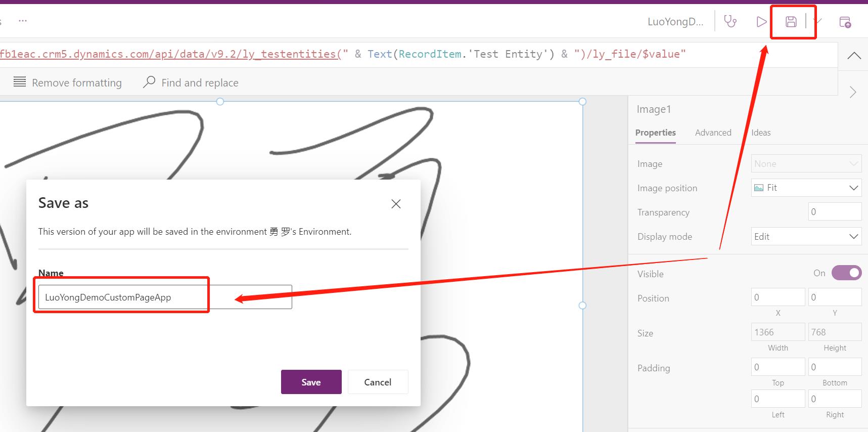Click the Padding Top field

click(x=778, y=367)
